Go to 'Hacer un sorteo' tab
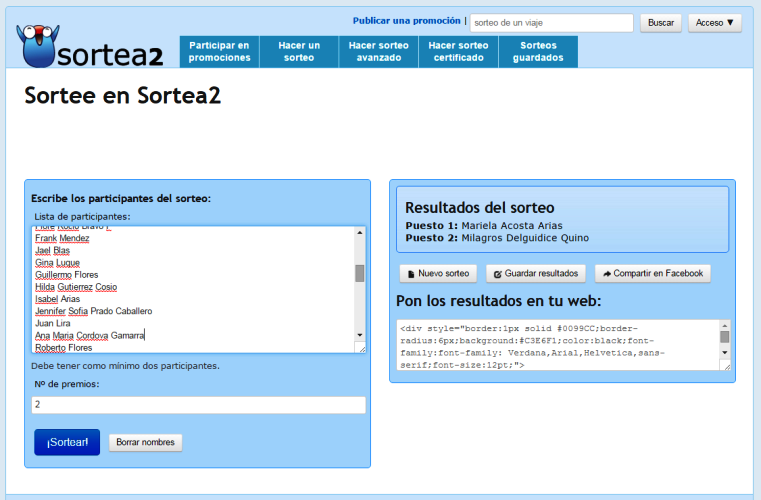This screenshot has width=761, height=500. (299, 51)
